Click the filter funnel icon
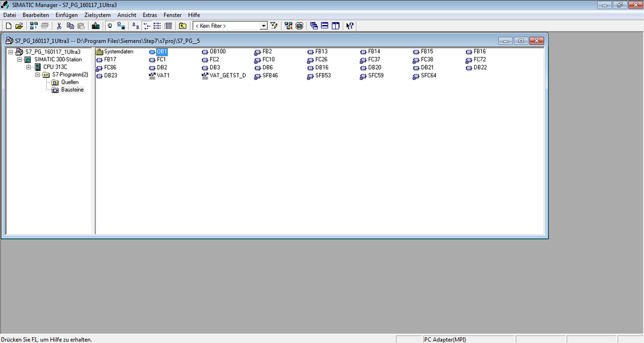 click(x=274, y=26)
